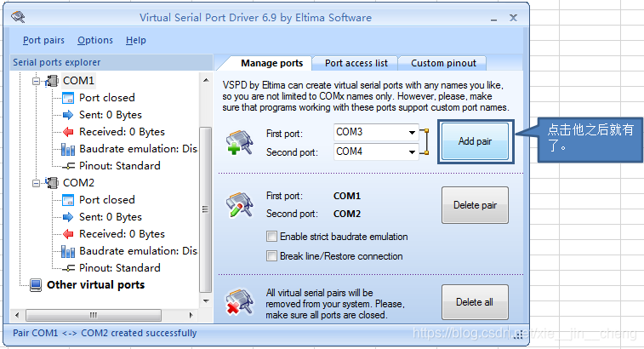Open the Options menu
This screenshot has height=349, width=644.
(x=95, y=40)
